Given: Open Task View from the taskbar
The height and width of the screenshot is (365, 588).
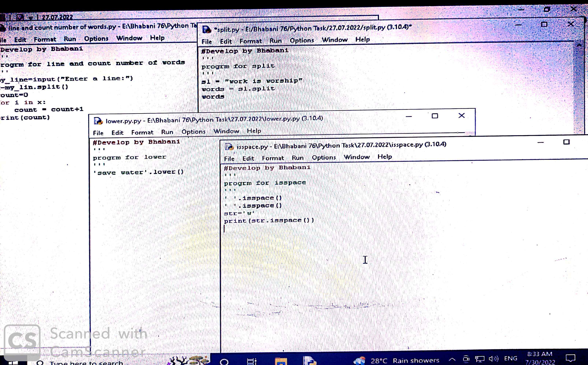Looking at the screenshot, I should (x=251, y=361).
